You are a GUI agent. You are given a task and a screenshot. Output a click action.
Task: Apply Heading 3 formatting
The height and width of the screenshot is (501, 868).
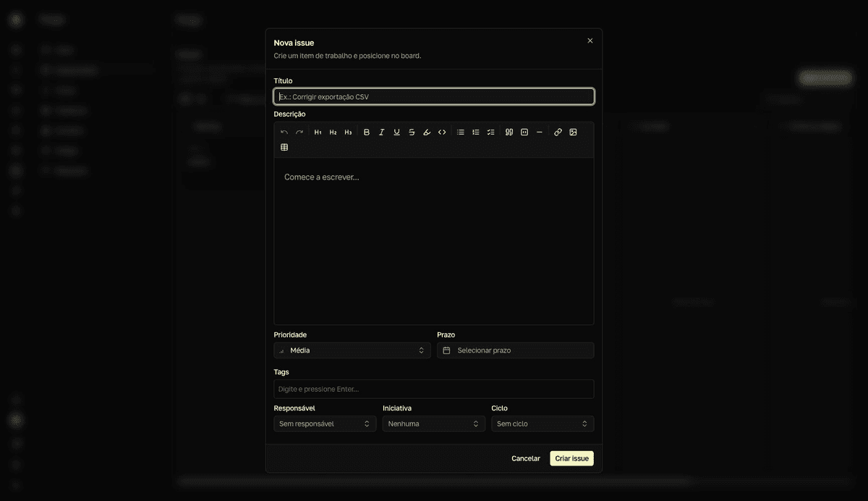[x=349, y=132]
